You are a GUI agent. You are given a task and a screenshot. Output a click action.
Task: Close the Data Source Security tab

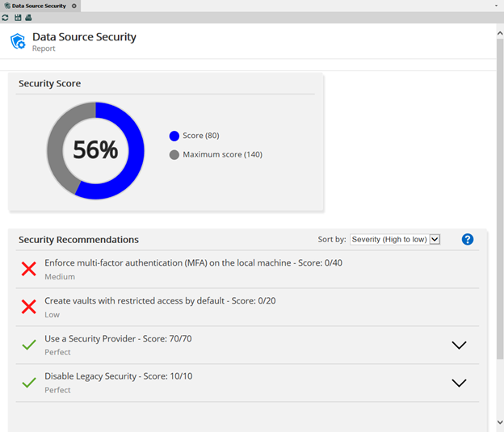[x=74, y=6]
